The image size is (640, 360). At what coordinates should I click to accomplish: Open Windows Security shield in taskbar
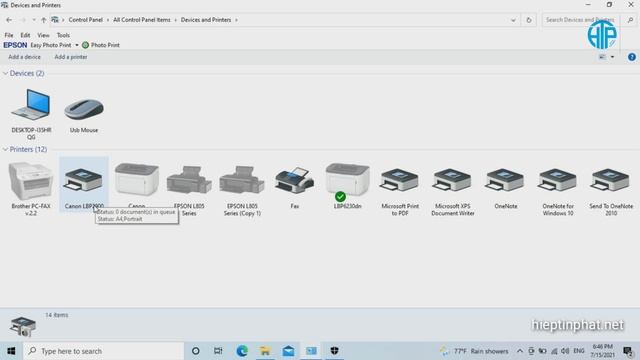coord(334,351)
